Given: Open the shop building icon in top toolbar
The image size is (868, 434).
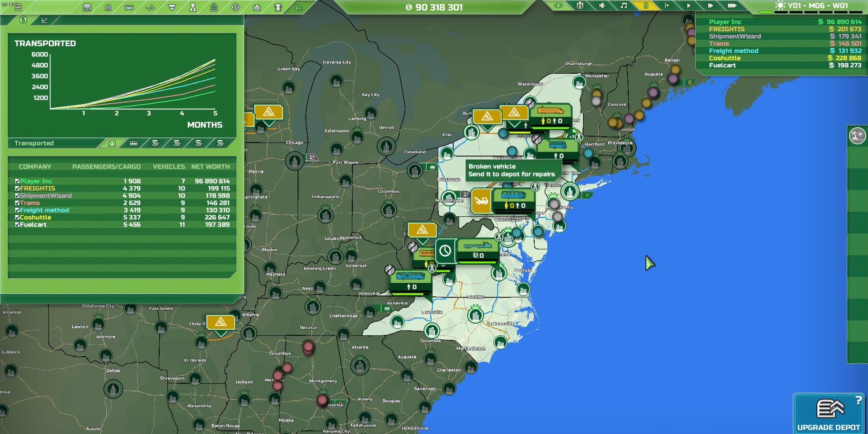Looking at the screenshot, I should (87, 7).
